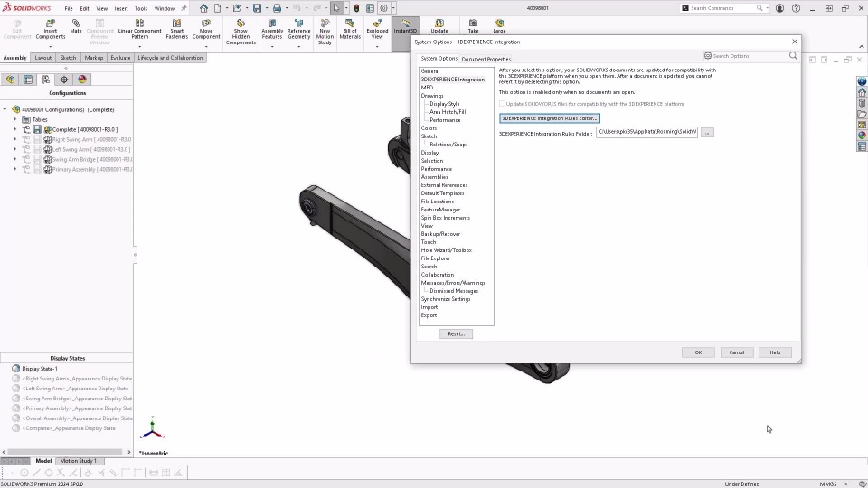
Task: Click the user account icon
Action: point(779,8)
